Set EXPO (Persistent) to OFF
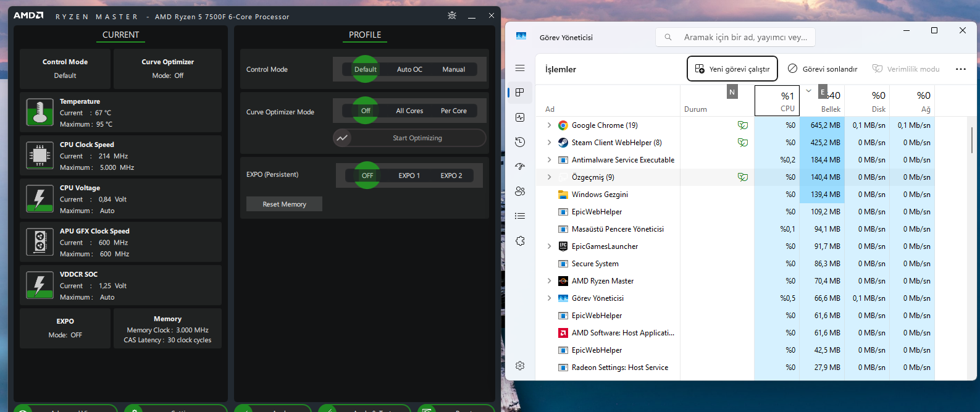The image size is (980, 412). 367,175
